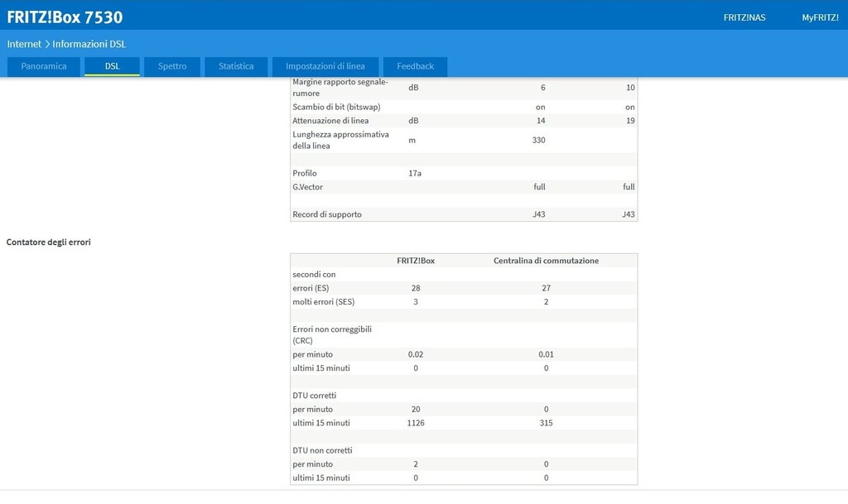Click the 1126 DTU corretti value
The height and width of the screenshot is (504, 848).
[x=416, y=423]
